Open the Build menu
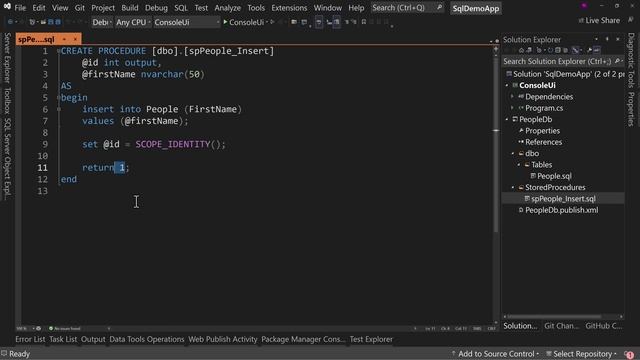Viewport: 640px width, 360px height. 130,8
